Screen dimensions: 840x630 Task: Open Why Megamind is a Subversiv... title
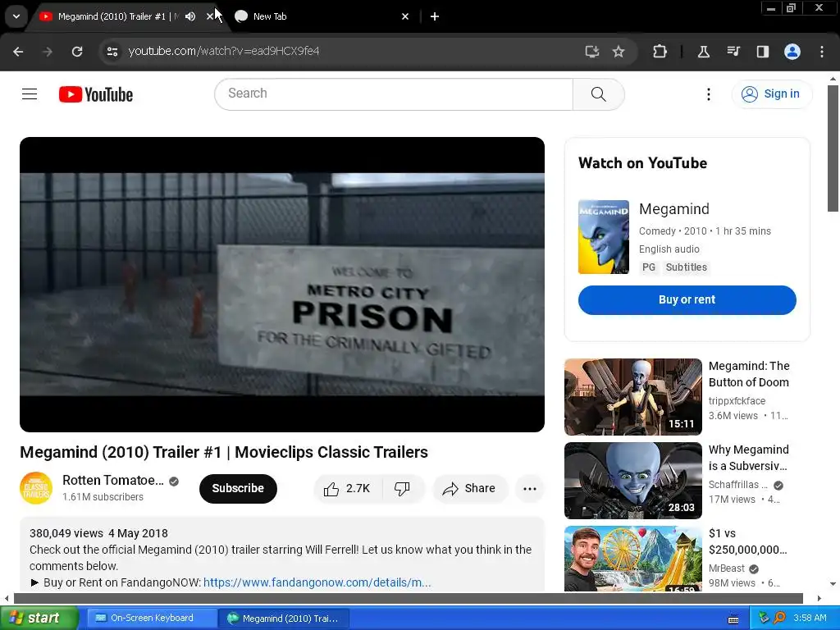point(748,458)
